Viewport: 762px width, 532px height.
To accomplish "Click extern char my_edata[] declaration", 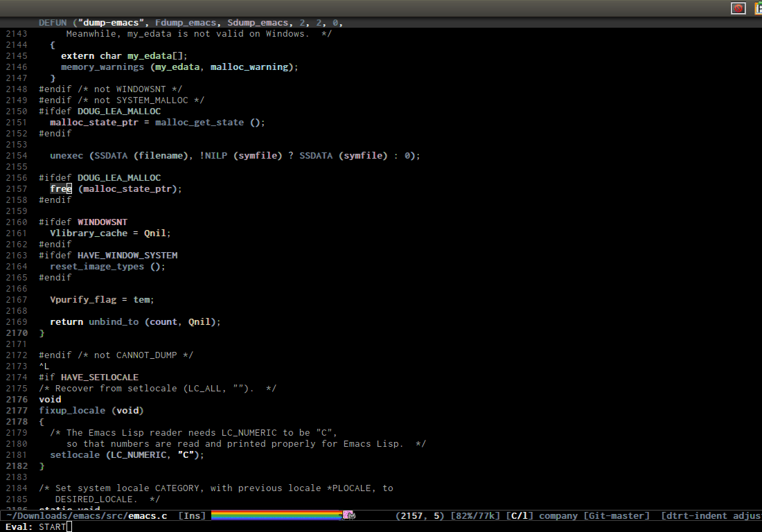I will click(124, 56).
